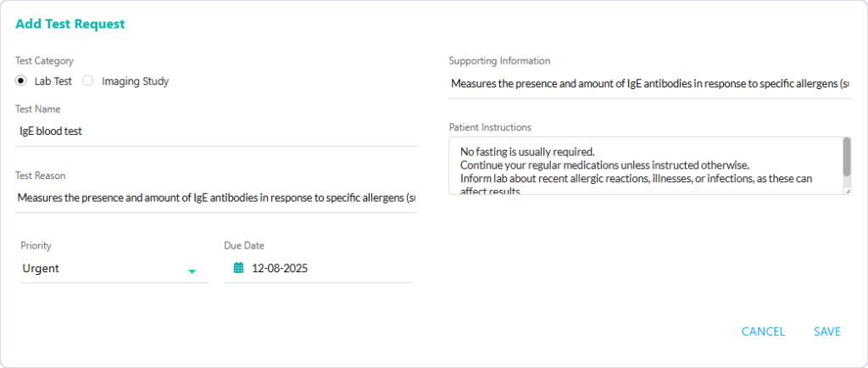Focus the Supporting Information text field

coord(650,84)
